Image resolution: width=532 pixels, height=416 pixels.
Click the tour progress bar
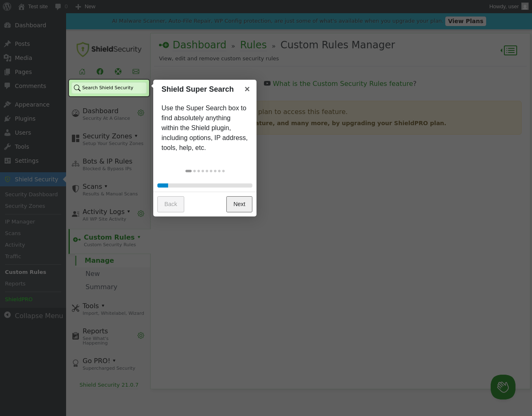point(205,185)
